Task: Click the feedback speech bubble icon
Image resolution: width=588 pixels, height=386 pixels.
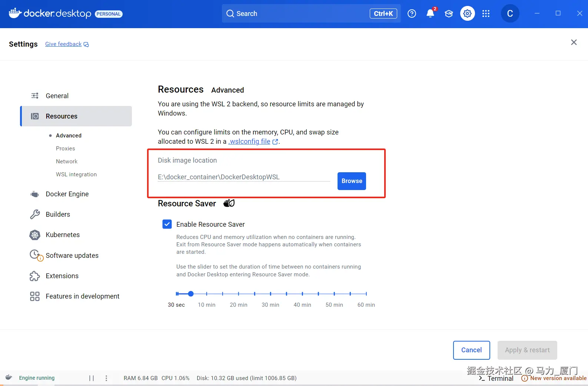Action: [86, 44]
